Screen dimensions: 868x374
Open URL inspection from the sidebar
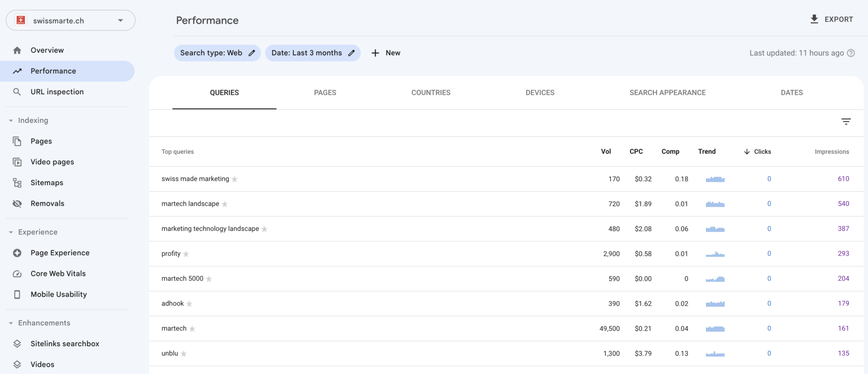click(57, 92)
